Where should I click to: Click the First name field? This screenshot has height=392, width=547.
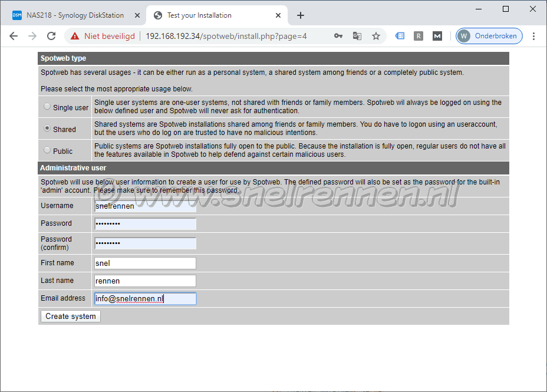(x=145, y=263)
